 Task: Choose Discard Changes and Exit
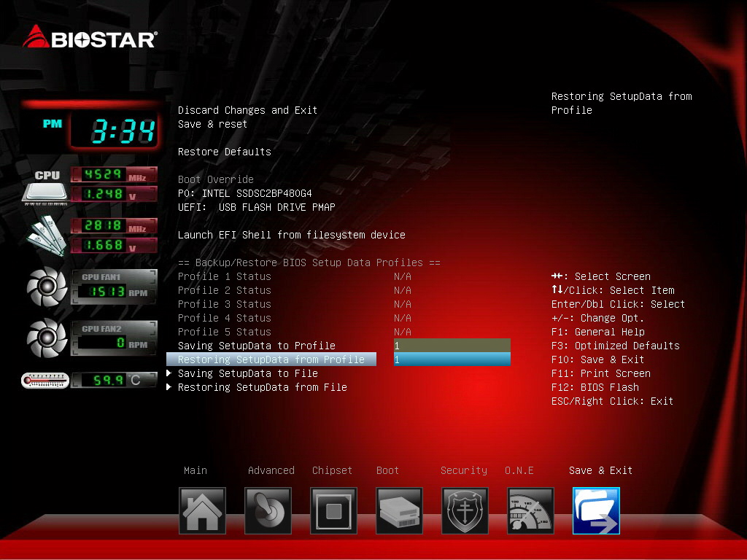[248, 110]
